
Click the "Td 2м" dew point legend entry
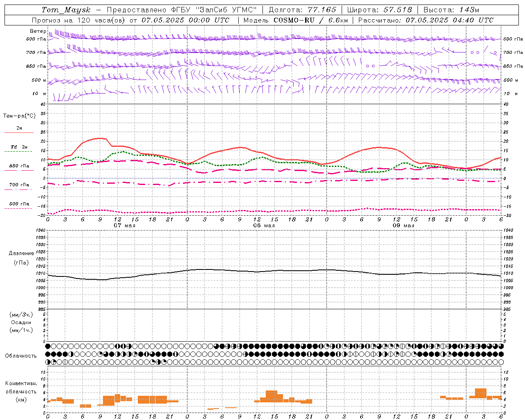coord(19,147)
